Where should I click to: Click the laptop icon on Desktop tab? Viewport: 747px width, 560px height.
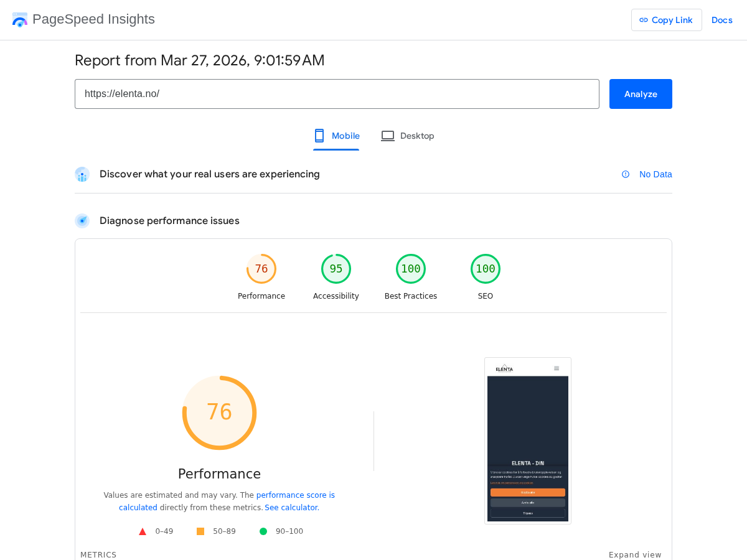point(387,135)
